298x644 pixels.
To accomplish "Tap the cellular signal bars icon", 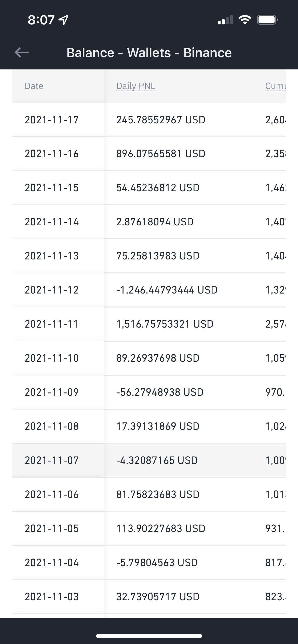I will click(x=225, y=20).
